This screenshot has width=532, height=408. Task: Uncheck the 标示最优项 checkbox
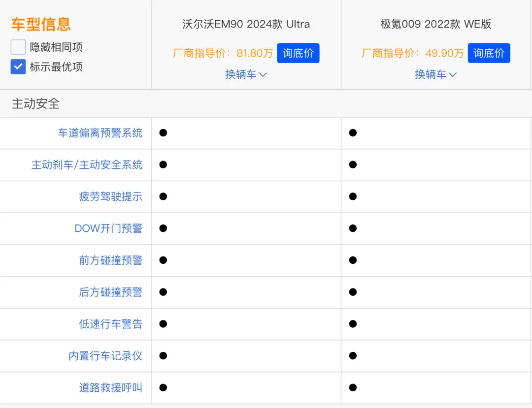18,67
